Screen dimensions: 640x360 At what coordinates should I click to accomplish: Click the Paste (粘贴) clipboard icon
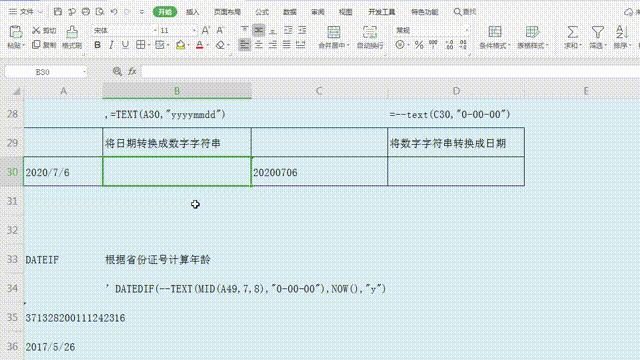pyautogui.click(x=16, y=31)
